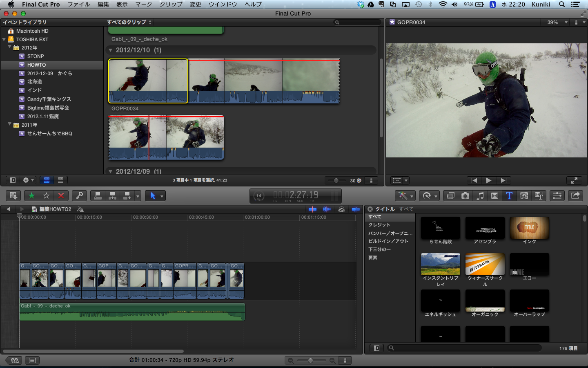Viewport: 588px width, 368px height.
Task: Adjust the filmstrip duration slider at 30 seconds
Action: (336, 180)
